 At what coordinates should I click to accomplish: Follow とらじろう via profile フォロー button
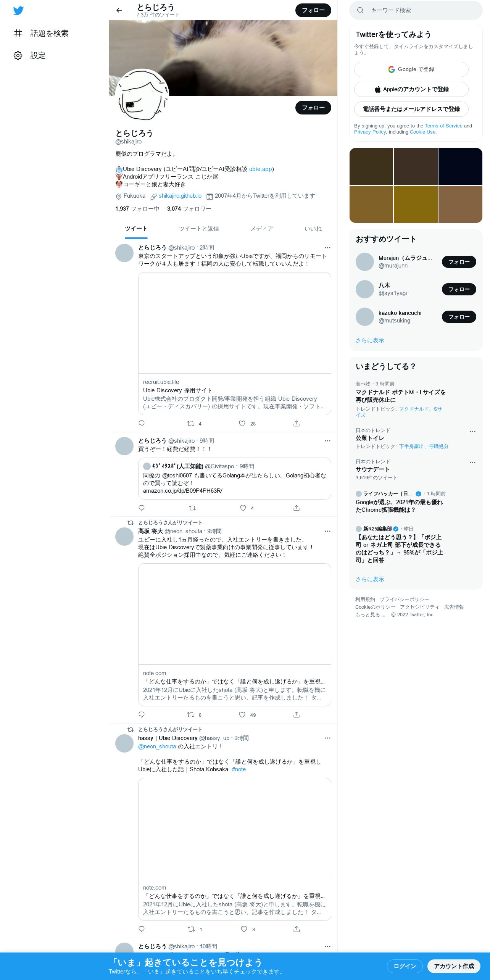[x=313, y=108]
